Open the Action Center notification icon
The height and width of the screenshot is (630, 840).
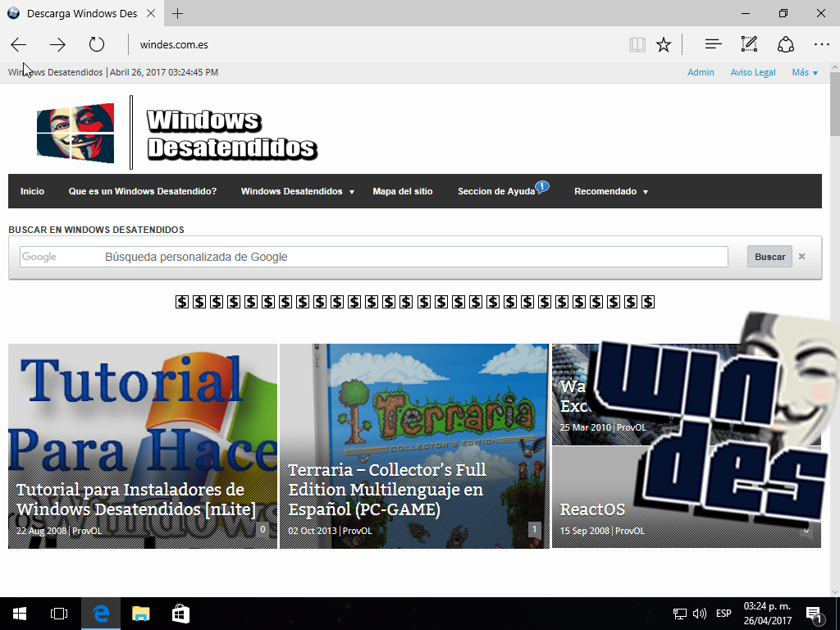click(815, 614)
